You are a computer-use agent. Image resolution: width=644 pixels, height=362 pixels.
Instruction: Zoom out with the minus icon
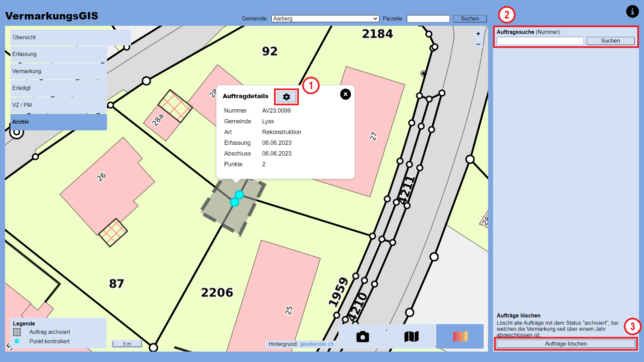click(x=478, y=44)
